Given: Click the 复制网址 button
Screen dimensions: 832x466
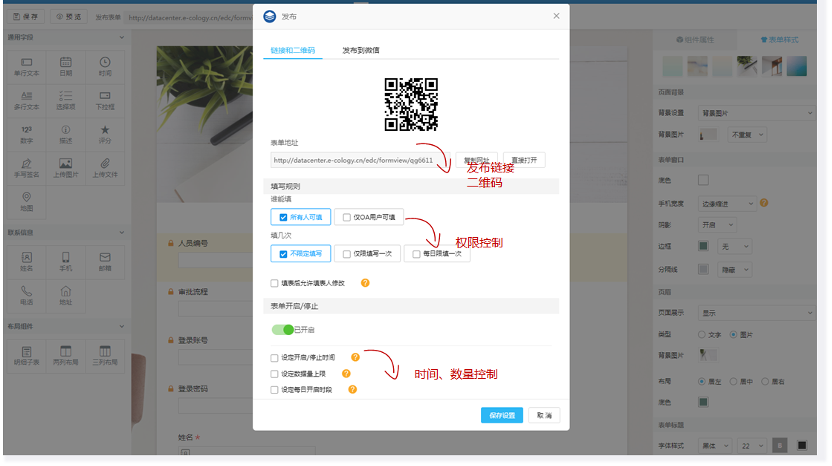Looking at the screenshot, I should tap(477, 160).
